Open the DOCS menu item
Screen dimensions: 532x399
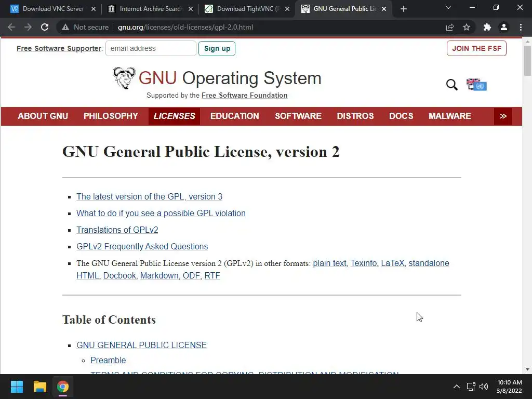tap(401, 116)
